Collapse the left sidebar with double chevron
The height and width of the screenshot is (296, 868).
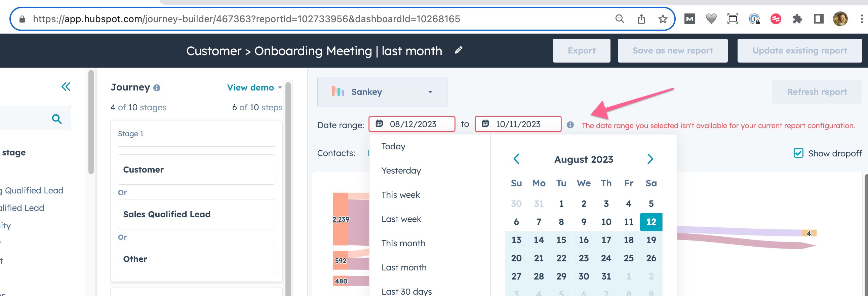[x=66, y=87]
